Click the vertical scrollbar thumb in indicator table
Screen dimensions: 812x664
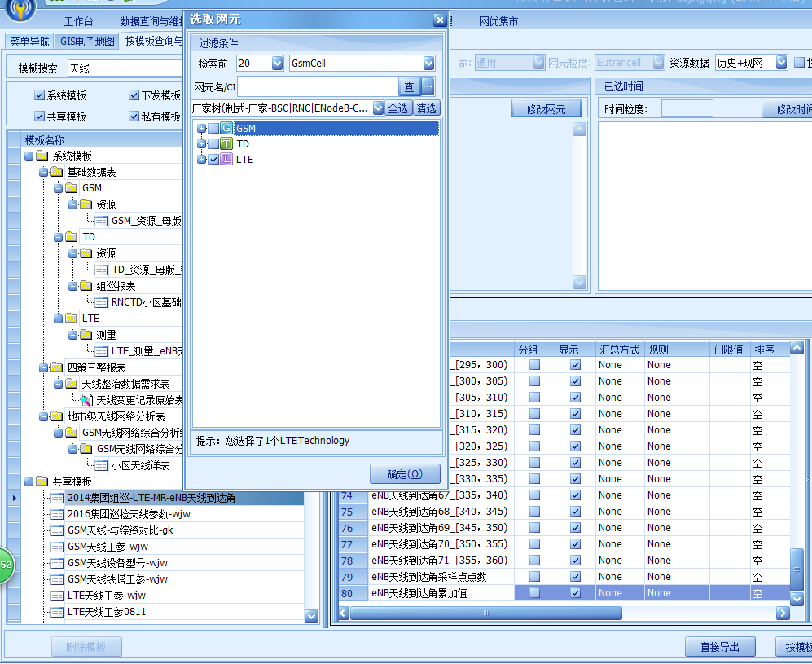click(x=797, y=568)
